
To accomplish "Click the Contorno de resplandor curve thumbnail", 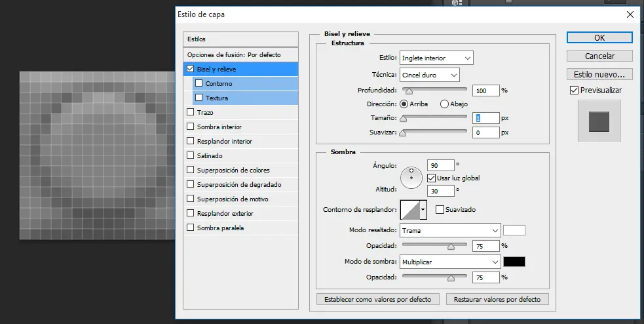I will tap(410, 210).
